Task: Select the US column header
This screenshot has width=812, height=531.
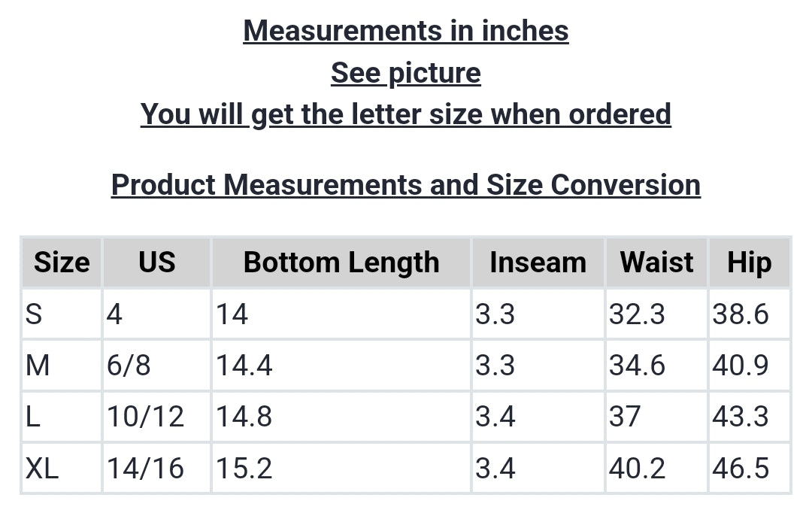Action: pyautogui.click(x=156, y=262)
